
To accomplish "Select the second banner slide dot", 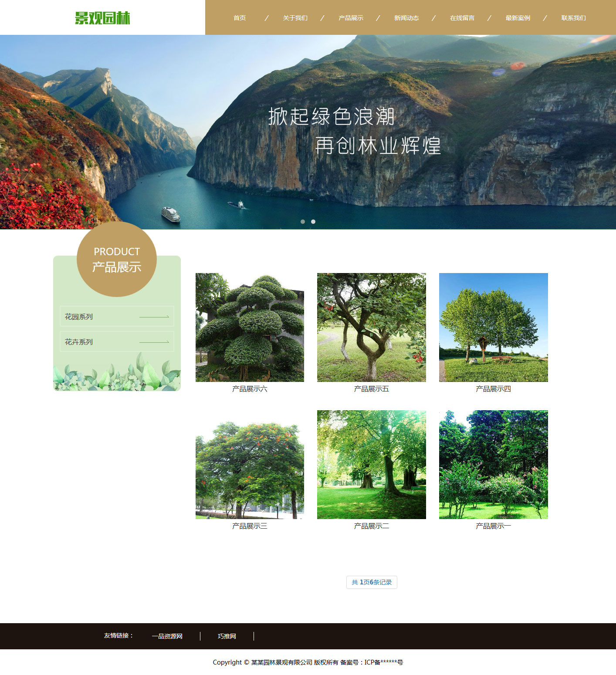I will (313, 222).
